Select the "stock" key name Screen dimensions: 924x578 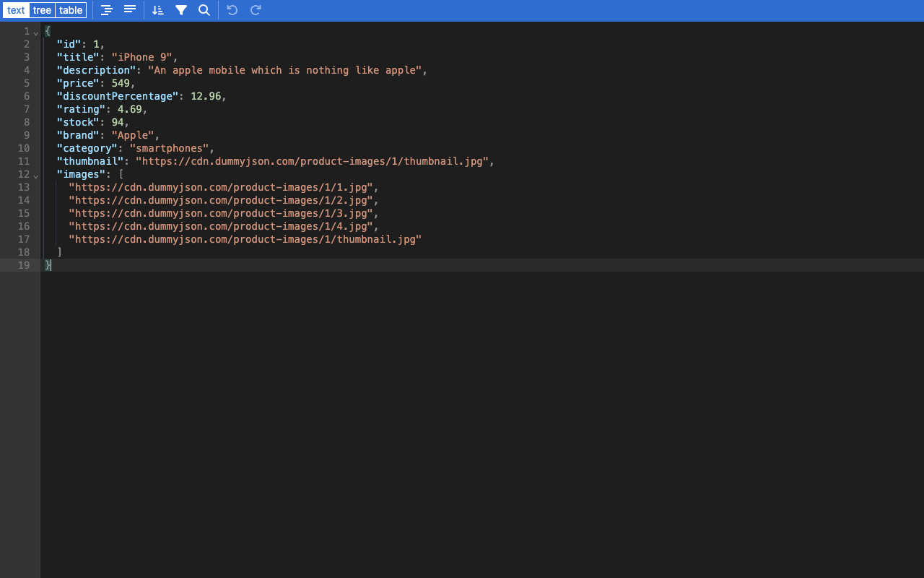coord(79,122)
